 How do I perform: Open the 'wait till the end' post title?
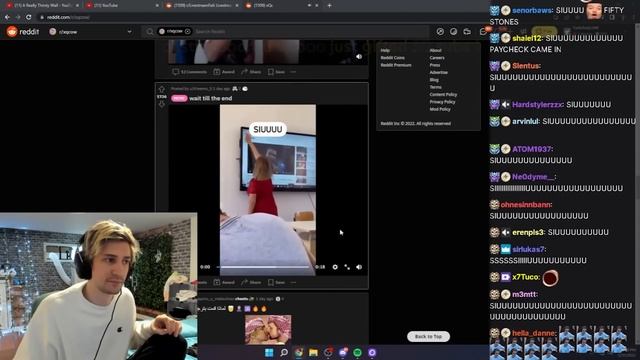pos(211,98)
